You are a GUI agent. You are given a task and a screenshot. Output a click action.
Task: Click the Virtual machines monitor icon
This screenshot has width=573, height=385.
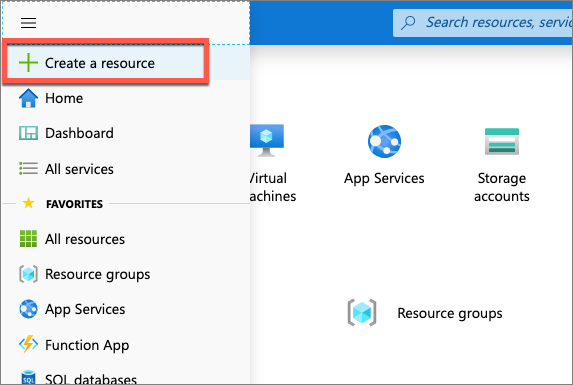click(x=267, y=140)
